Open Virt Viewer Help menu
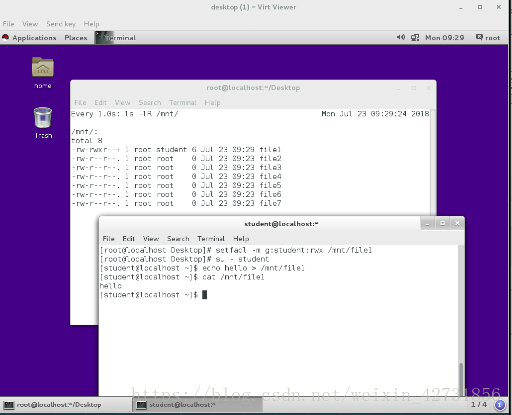This screenshot has height=415, width=512. click(x=91, y=24)
